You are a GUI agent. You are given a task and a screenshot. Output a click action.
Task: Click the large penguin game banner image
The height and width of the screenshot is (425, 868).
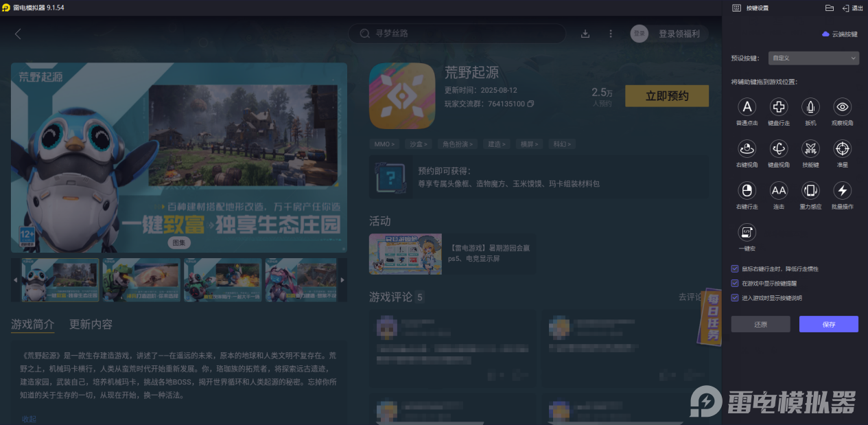[179, 158]
